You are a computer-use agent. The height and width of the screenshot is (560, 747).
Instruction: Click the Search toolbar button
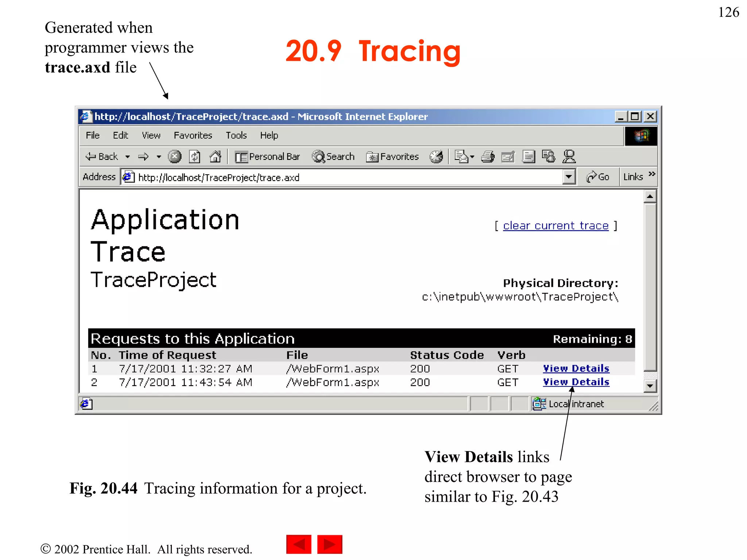[x=333, y=157]
